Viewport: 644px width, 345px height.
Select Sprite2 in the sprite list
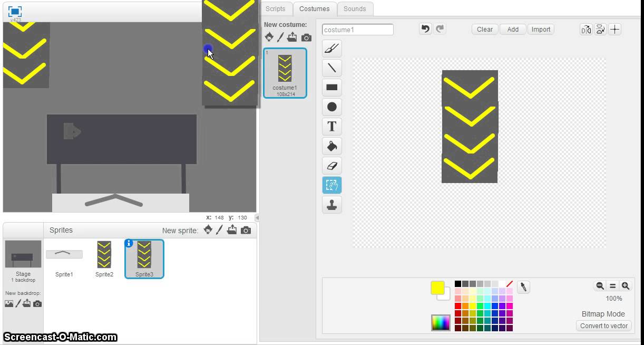tap(104, 260)
